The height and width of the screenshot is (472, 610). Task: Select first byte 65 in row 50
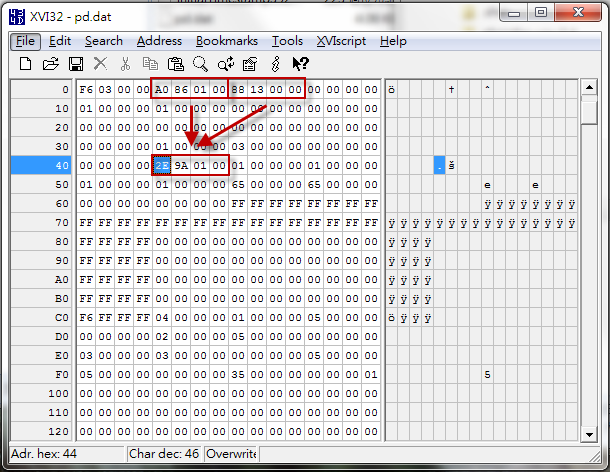[x=238, y=185]
